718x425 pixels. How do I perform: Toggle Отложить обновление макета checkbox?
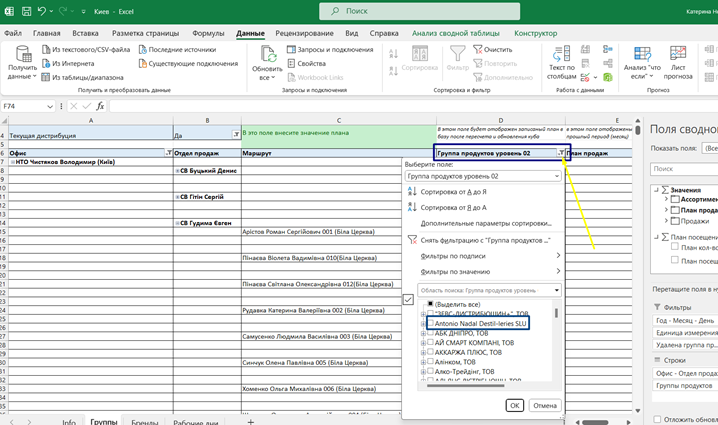point(657,419)
